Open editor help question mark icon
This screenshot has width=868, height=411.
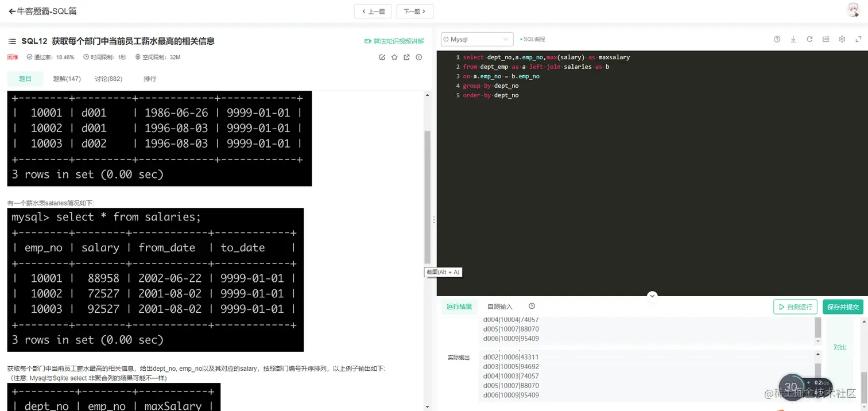[x=777, y=39]
